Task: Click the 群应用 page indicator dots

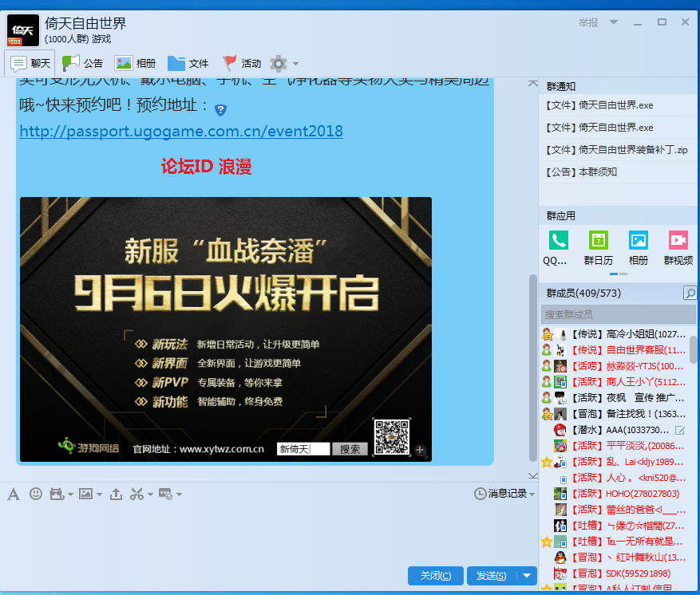Action: tap(619, 274)
